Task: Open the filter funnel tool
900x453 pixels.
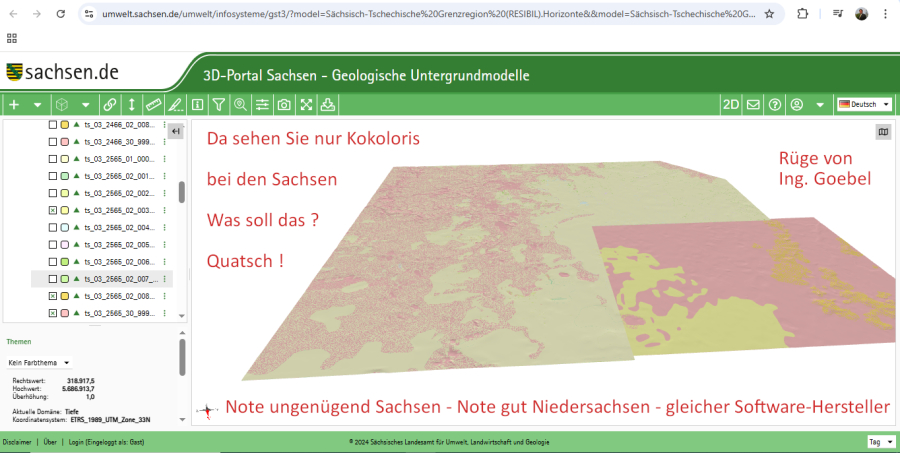Action: (218, 104)
